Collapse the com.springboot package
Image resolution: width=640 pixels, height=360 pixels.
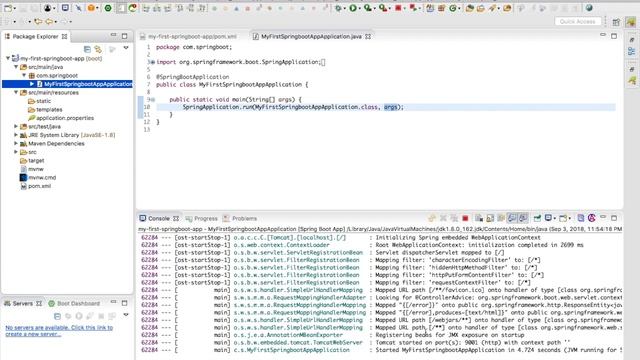pyautogui.click(x=24, y=76)
